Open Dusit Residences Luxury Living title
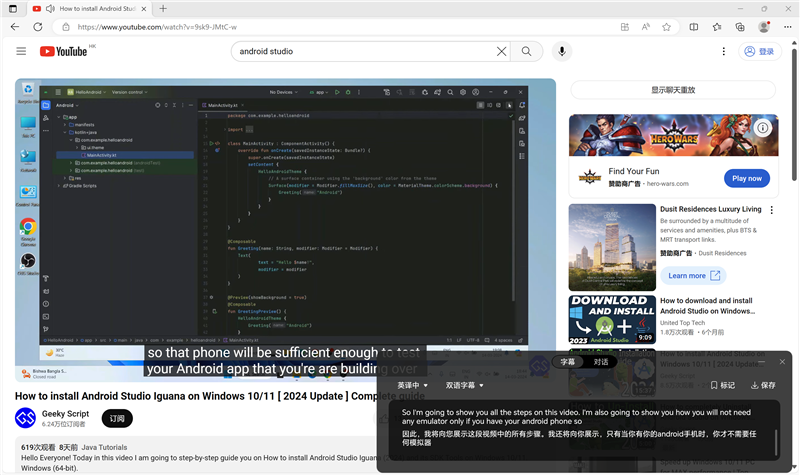800x475 pixels. 710,209
